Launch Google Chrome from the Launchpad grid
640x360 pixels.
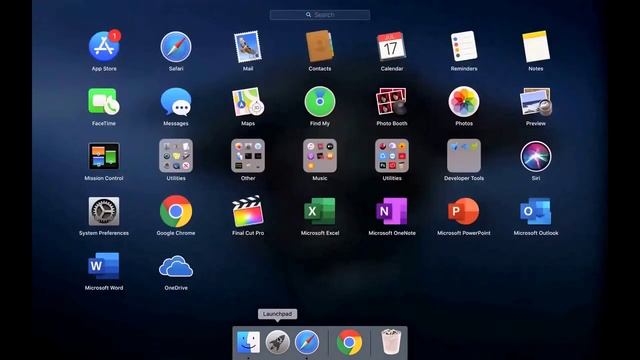(x=176, y=211)
